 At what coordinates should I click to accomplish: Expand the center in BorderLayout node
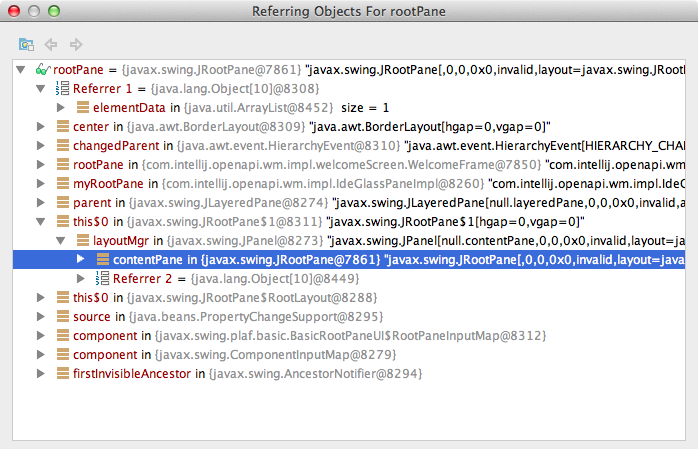point(41,126)
